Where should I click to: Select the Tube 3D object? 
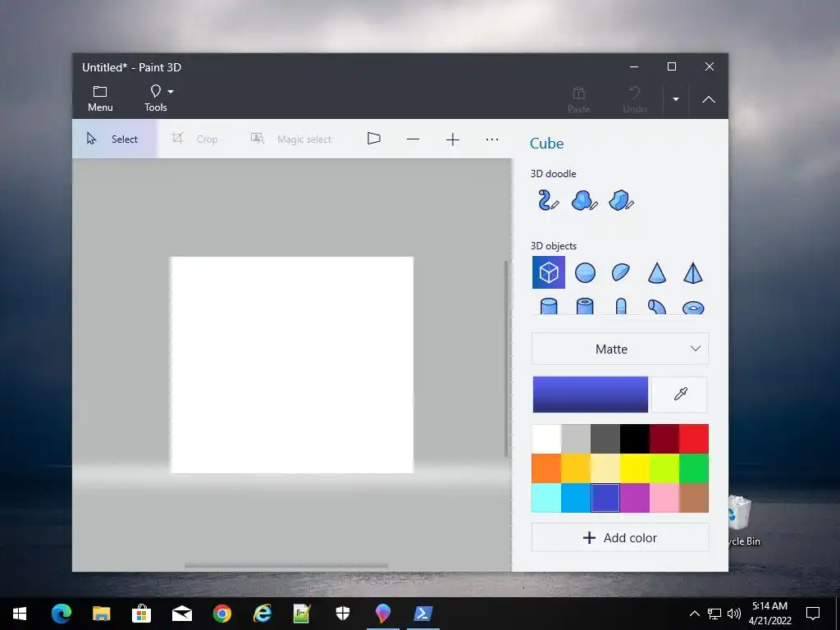[x=585, y=306]
